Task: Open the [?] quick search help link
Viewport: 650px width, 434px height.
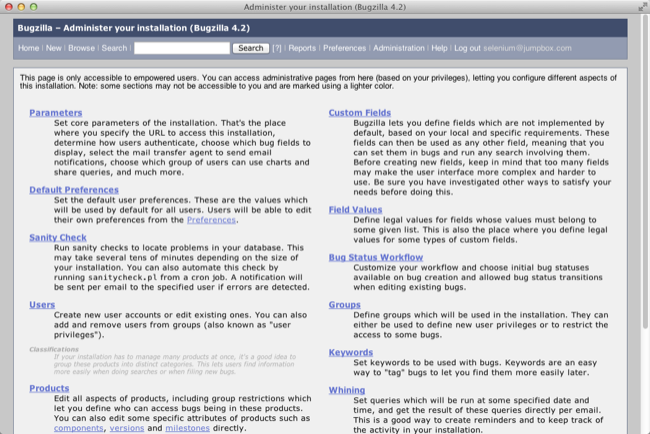Action: (277, 48)
